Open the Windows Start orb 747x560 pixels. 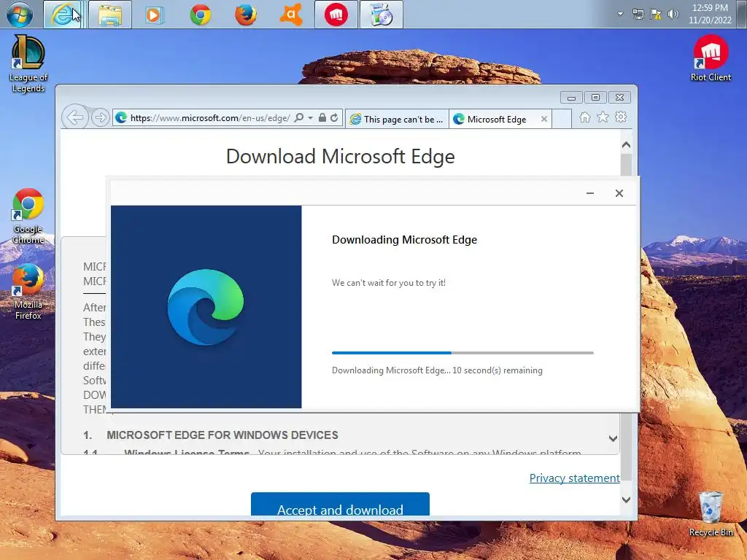click(x=20, y=15)
